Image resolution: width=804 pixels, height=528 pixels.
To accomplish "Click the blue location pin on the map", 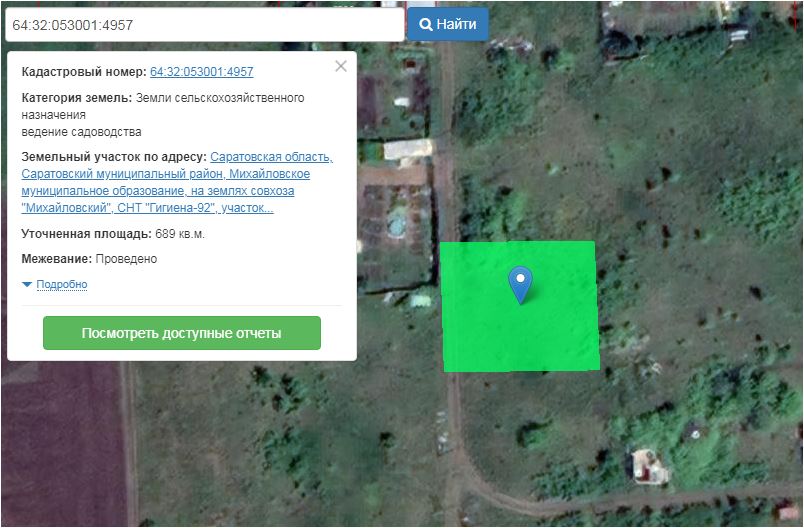I will pos(520,283).
